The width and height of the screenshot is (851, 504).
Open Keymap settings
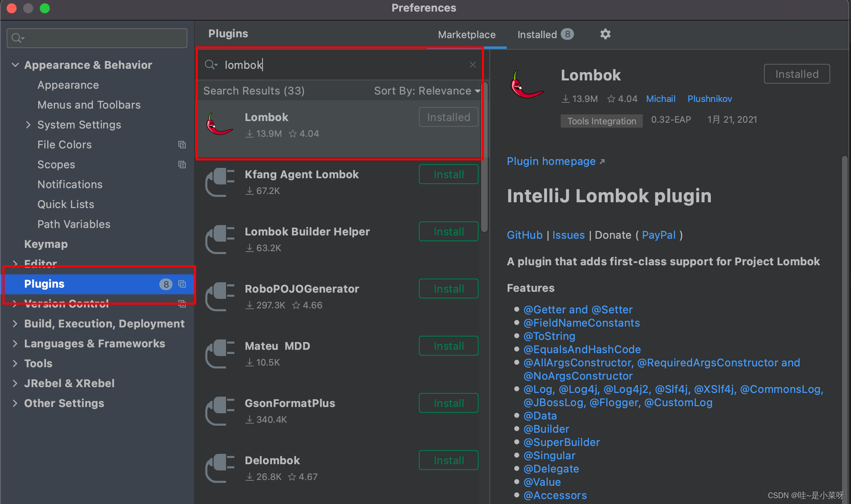pos(46,244)
